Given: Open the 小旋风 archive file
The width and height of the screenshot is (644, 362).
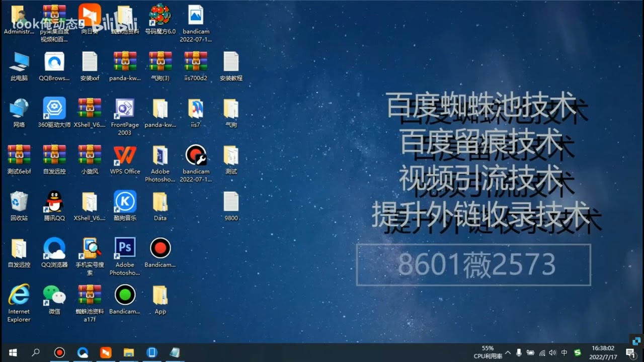Looking at the screenshot, I should coord(90,155).
